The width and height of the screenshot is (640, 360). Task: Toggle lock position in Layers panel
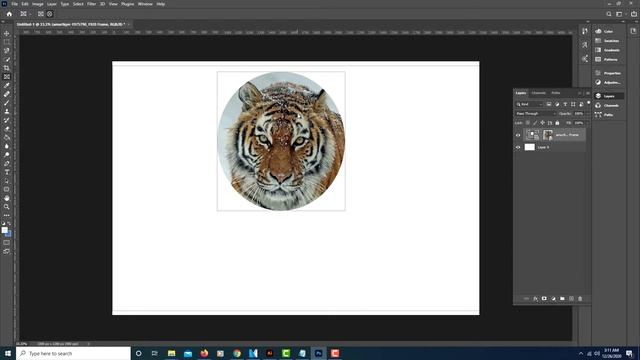[x=542, y=123]
